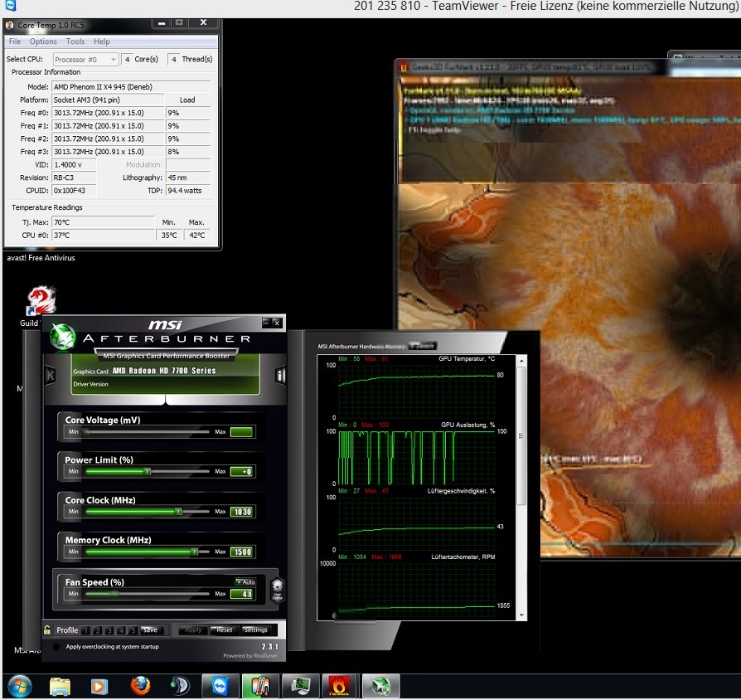The width and height of the screenshot is (741, 700).
Task: Open the Afterburner info panel (i button)
Action: pyautogui.click(x=281, y=376)
